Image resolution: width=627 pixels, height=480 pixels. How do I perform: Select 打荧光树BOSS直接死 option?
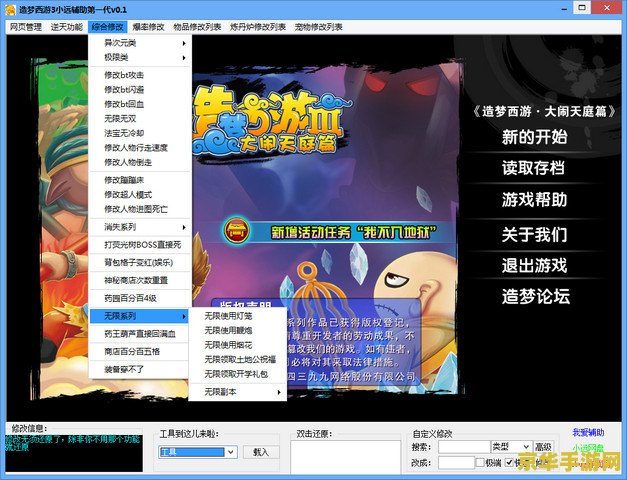pyautogui.click(x=140, y=245)
